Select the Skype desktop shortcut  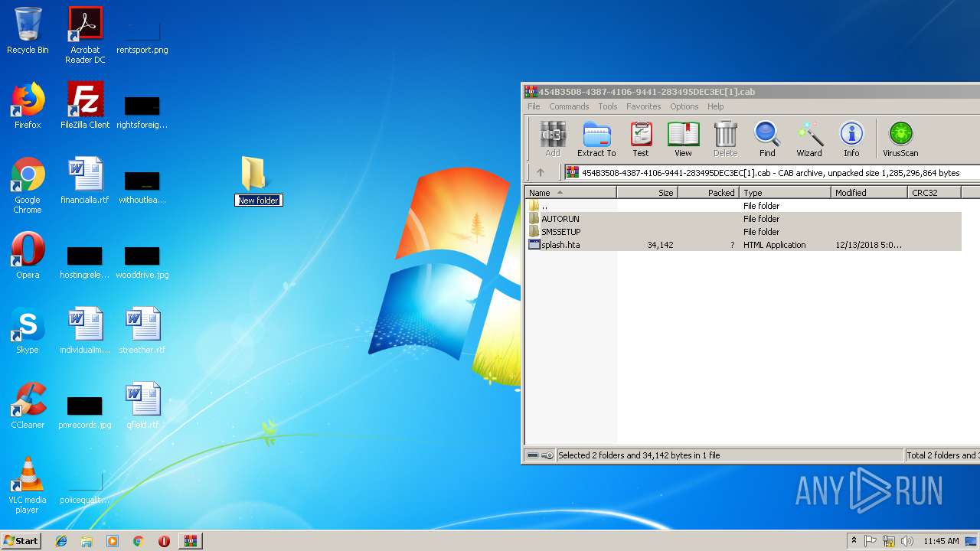[x=28, y=331]
